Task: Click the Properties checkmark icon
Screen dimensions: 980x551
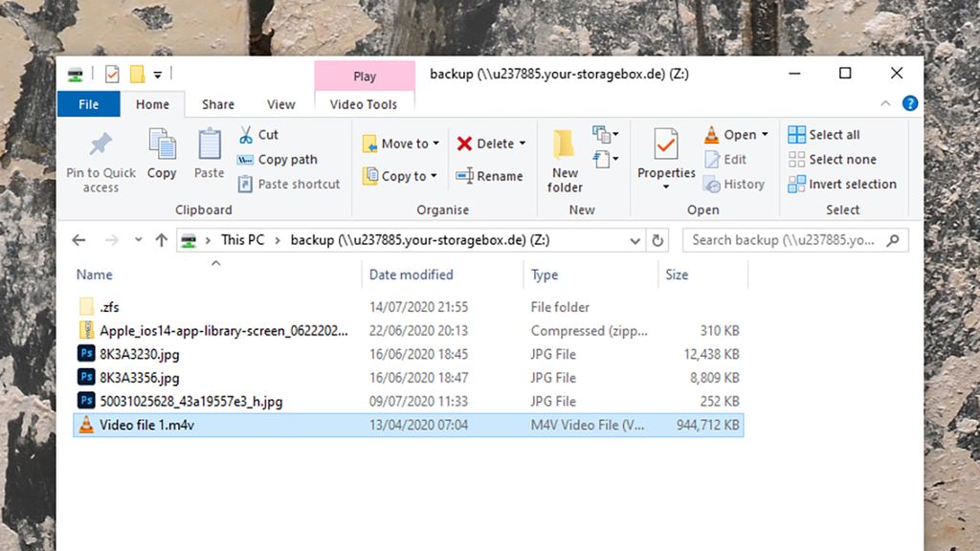Action: (x=666, y=143)
